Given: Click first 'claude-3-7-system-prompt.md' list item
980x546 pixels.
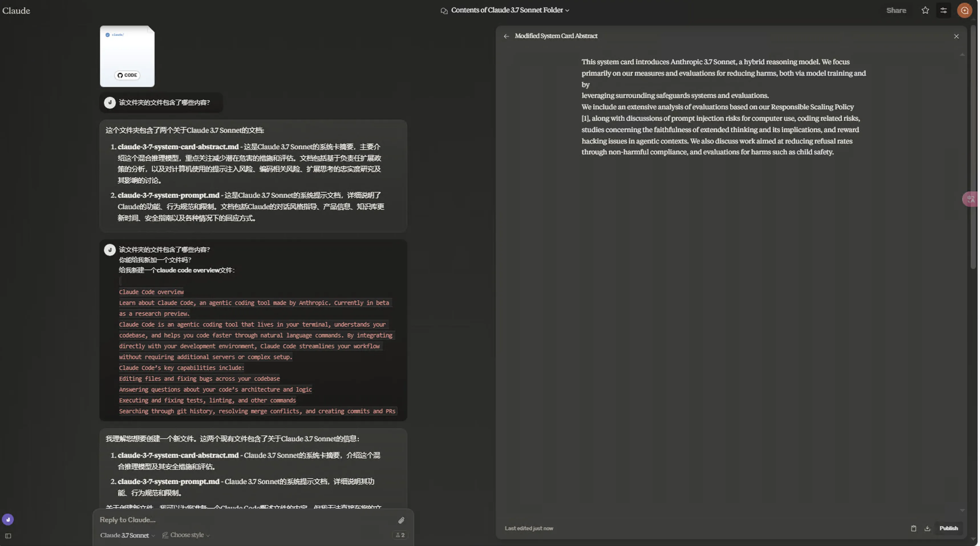Looking at the screenshot, I should pyautogui.click(x=169, y=195).
